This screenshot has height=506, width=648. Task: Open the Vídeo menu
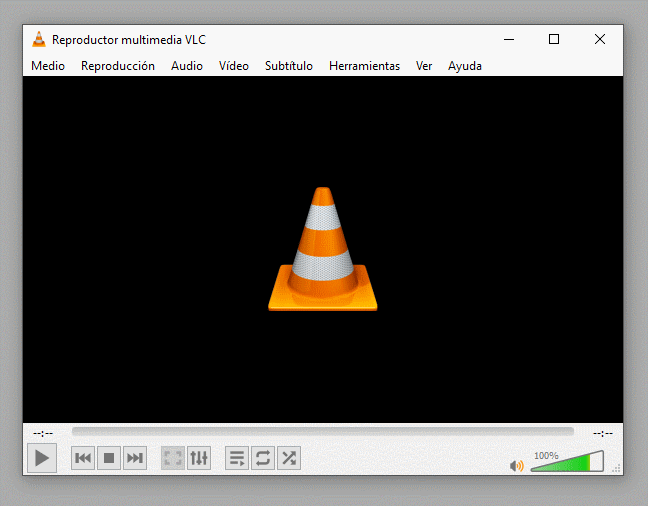(234, 66)
